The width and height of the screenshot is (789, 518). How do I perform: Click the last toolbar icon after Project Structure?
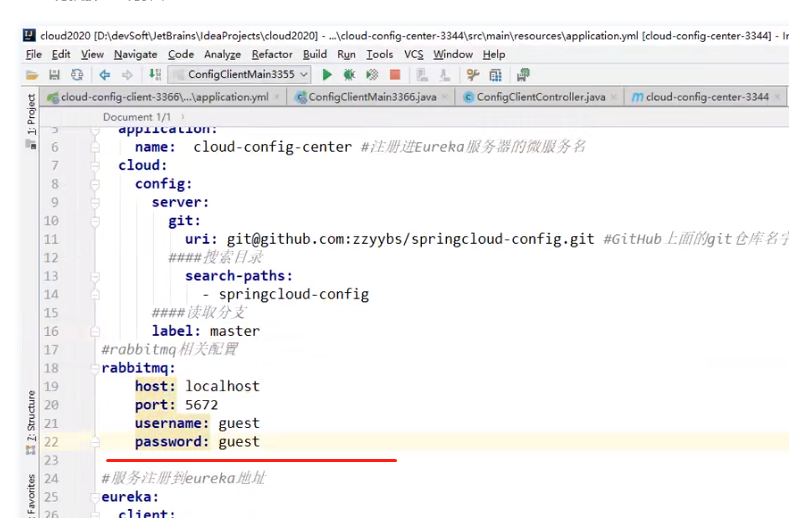coord(523,75)
